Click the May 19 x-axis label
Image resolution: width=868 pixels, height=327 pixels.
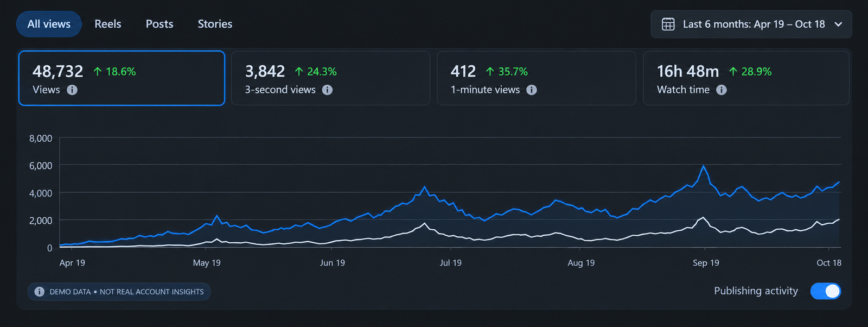pos(207,263)
